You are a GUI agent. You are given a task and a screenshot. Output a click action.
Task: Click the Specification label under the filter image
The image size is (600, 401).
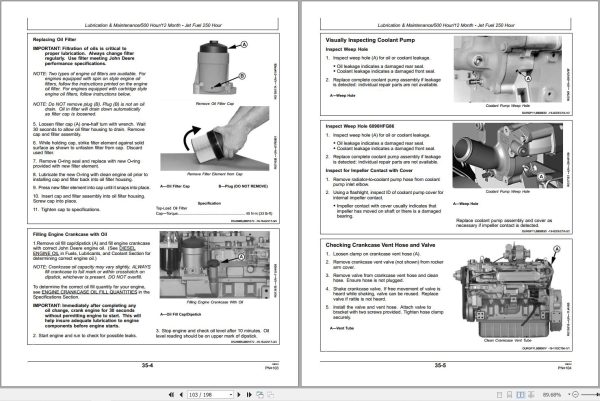point(209,204)
